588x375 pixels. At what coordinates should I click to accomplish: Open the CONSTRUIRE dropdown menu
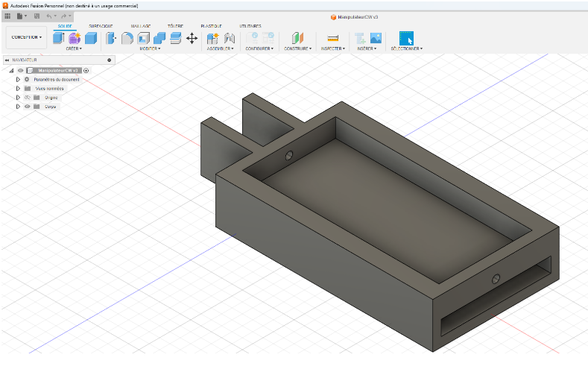(x=298, y=48)
